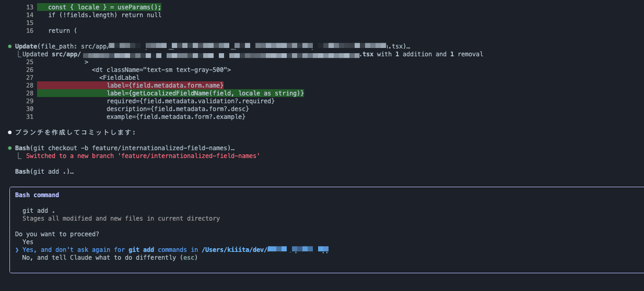
Task: Click the green useParams line 13
Action: pos(105,8)
